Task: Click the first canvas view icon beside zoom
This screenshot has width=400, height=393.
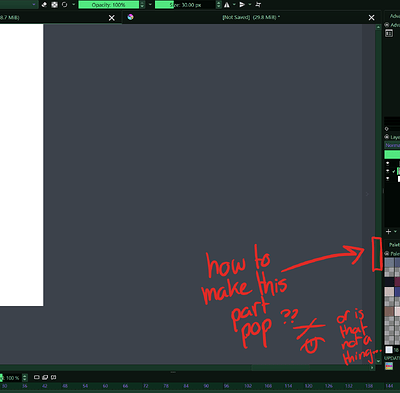Action: 37,377
